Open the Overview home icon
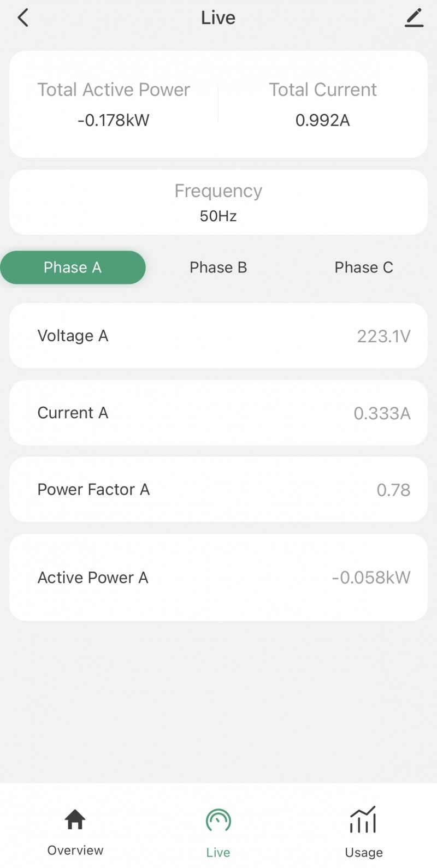The width and height of the screenshot is (437, 868). point(75,819)
